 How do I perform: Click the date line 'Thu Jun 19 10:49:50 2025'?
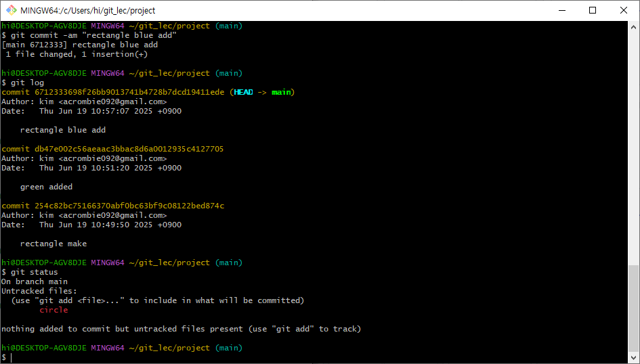point(91,225)
